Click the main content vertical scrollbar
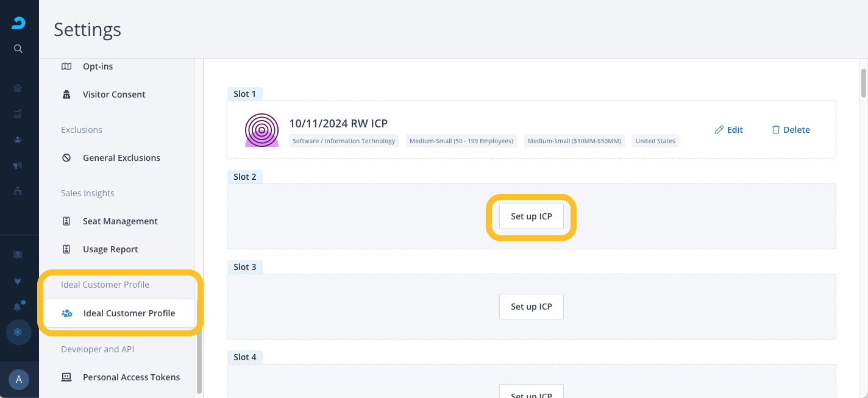The image size is (868, 398). click(x=863, y=83)
